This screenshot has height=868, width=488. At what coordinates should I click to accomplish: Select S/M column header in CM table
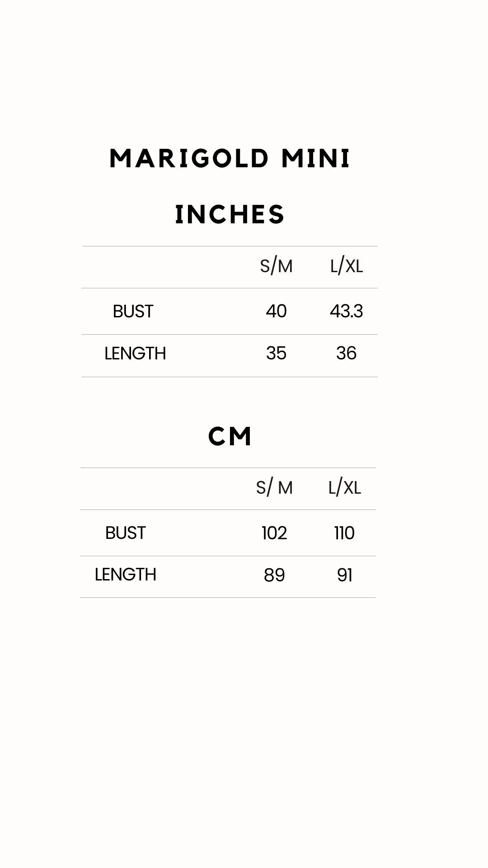click(x=274, y=488)
